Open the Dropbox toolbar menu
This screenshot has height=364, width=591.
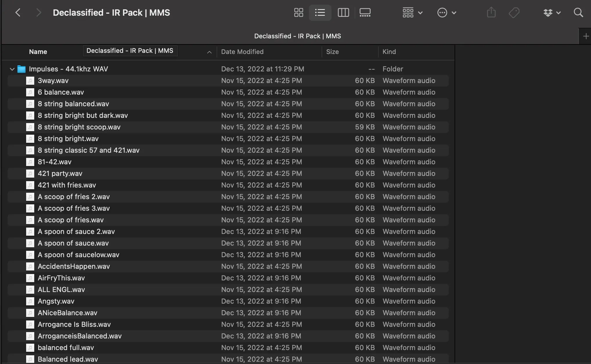pos(552,12)
